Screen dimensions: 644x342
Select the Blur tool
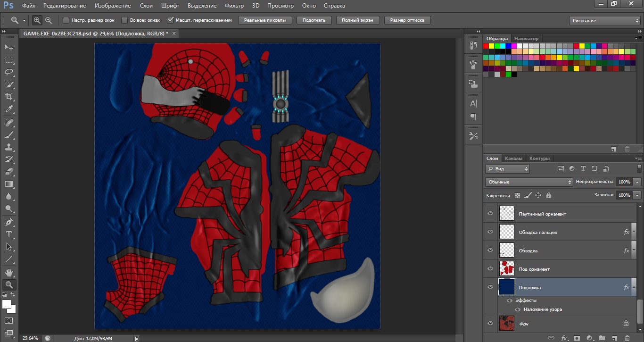pyautogui.click(x=9, y=196)
